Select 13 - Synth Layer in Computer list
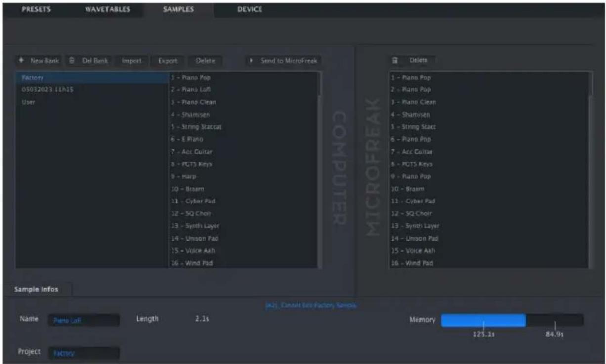This screenshot has height=364, width=606. coord(243,226)
